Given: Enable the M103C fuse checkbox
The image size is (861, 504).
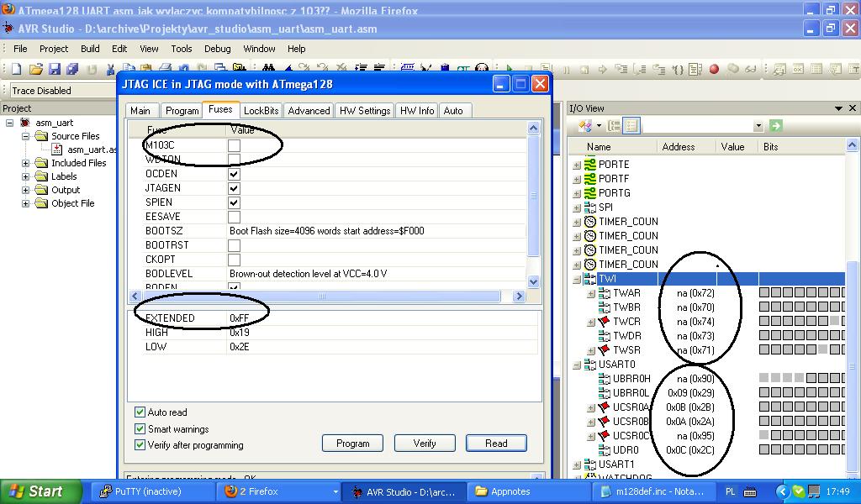Looking at the screenshot, I should pos(234,145).
